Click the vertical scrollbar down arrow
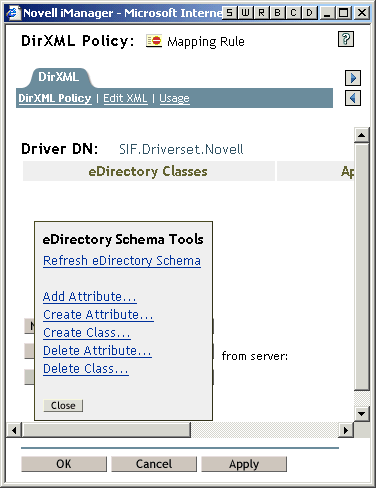Viewport: 376px width, 488px height. click(x=362, y=414)
